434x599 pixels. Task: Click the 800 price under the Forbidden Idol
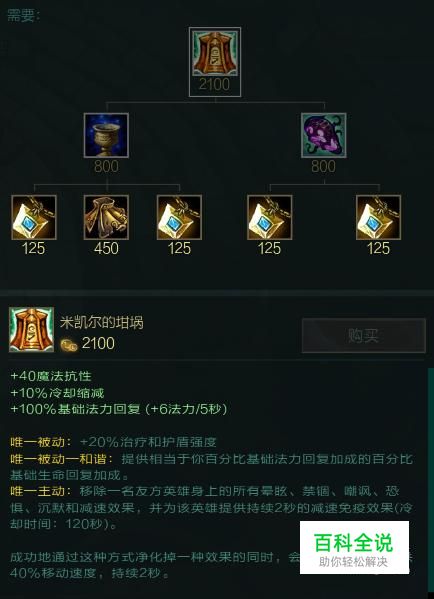[x=323, y=166]
